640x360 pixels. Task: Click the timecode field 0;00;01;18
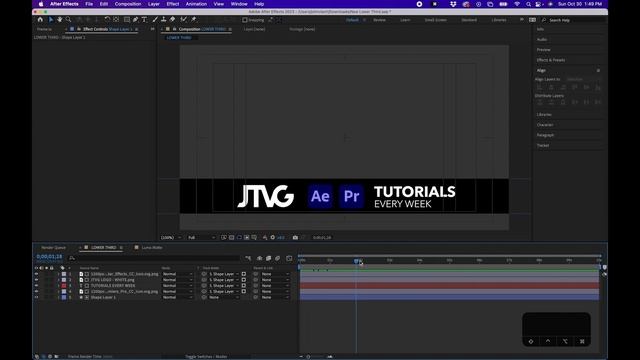pos(49,256)
